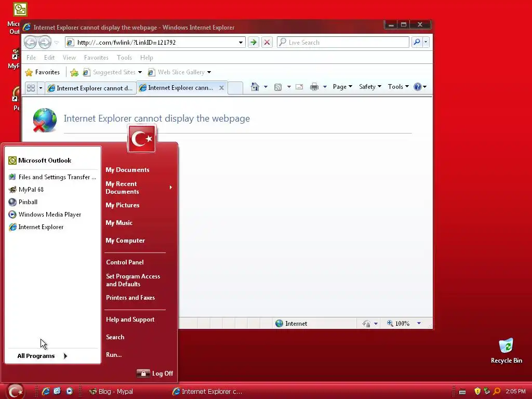Click the Live Search input box
Viewport: 532px width, 399px height.
343,43
